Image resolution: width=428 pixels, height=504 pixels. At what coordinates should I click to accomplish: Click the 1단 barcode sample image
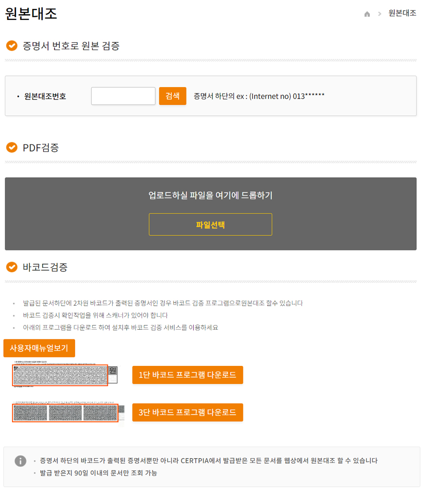tap(65, 374)
